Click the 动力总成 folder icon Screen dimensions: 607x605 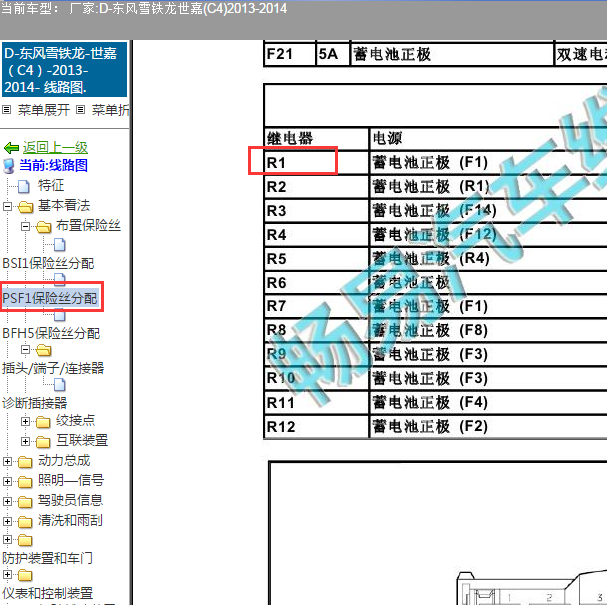(x=26, y=461)
